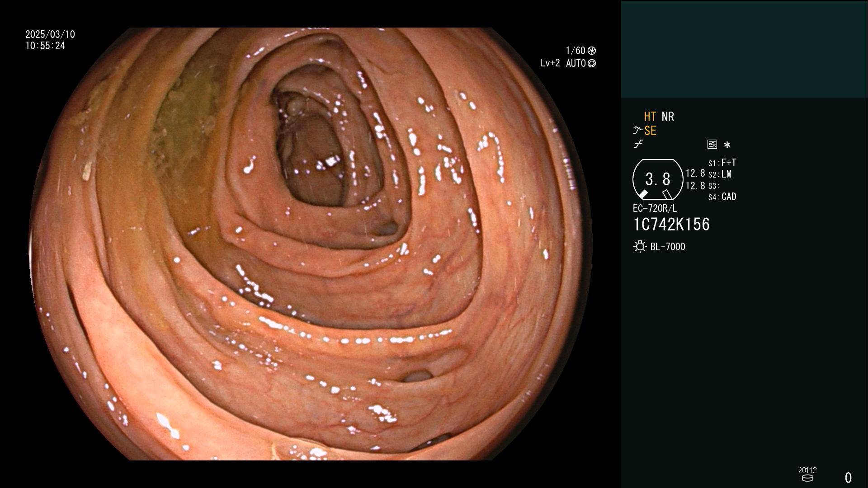The image size is (868, 488).
Task: Click the 3.8 channel diameter value
Action: point(658,179)
